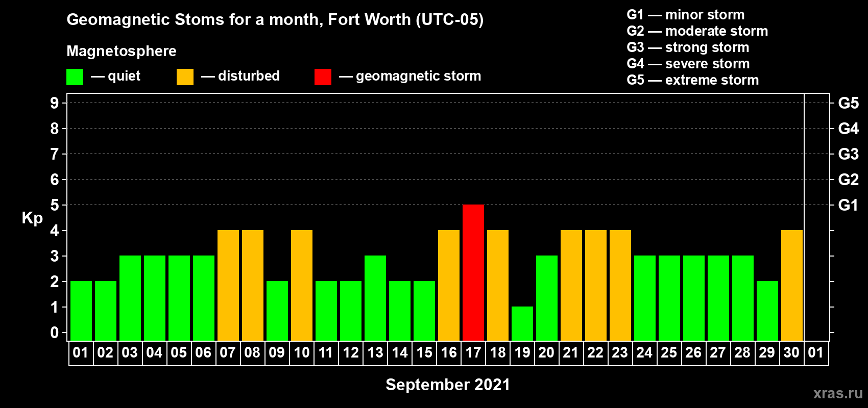
Task: Click the Kp axis value 7
Action: (55, 154)
